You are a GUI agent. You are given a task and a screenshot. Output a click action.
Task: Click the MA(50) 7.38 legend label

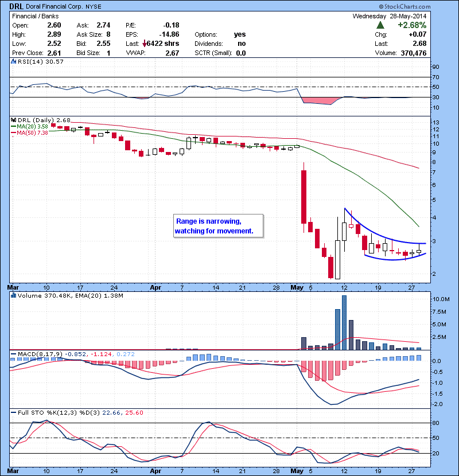click(32, 132)
